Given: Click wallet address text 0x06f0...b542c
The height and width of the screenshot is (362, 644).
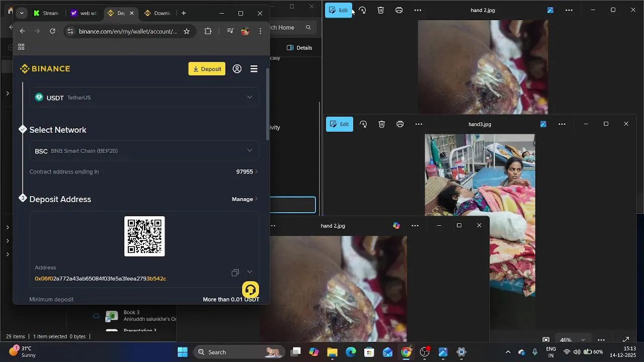Looking at the screenshot, I should point(100,279).
